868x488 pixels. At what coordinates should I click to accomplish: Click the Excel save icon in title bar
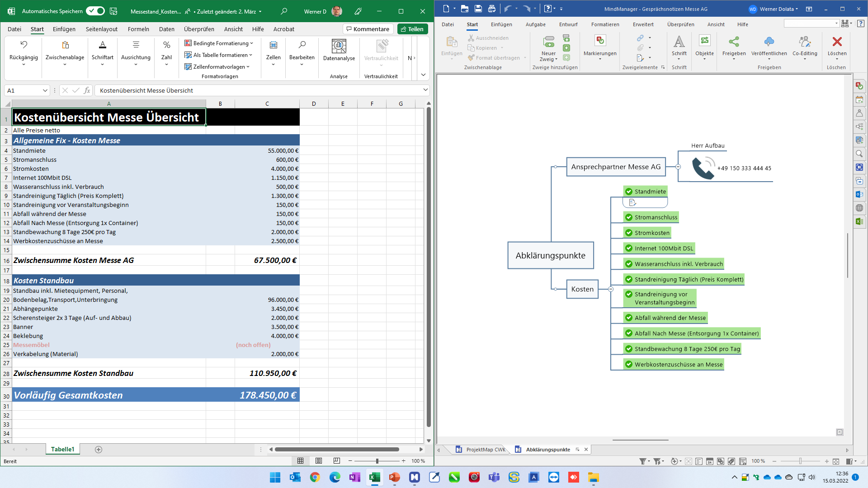coord(114,11)
